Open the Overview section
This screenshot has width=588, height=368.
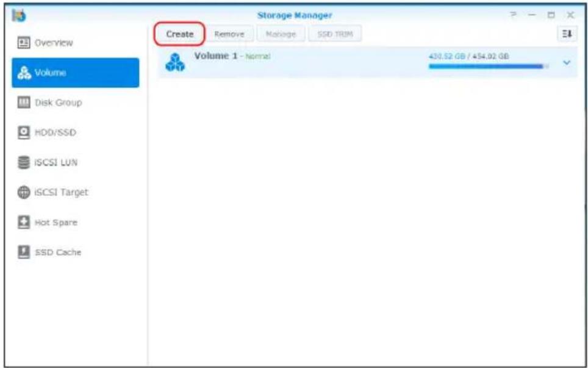coord(76,43)
